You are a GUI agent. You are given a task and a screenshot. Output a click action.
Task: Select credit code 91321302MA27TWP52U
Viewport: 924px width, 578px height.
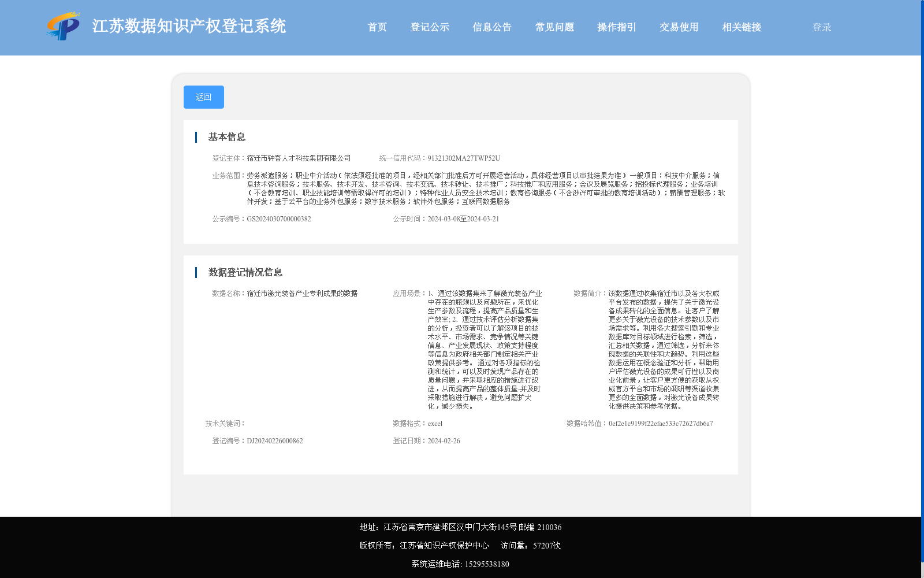tap(464, 158)
